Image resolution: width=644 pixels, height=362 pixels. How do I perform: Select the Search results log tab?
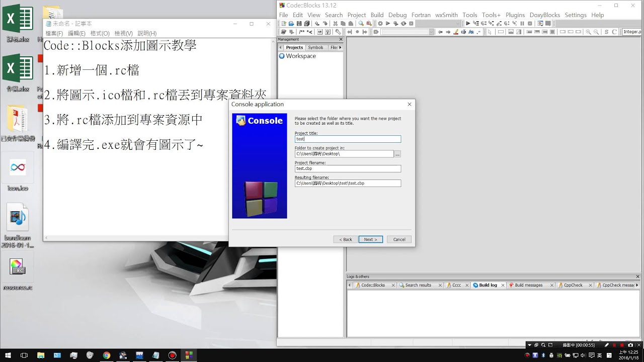(x=418, y=285)
